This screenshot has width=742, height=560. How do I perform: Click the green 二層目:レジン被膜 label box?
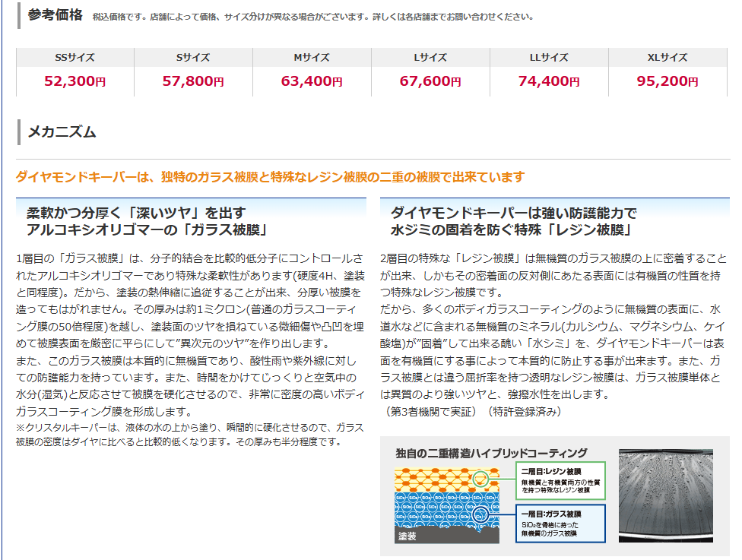560,482
